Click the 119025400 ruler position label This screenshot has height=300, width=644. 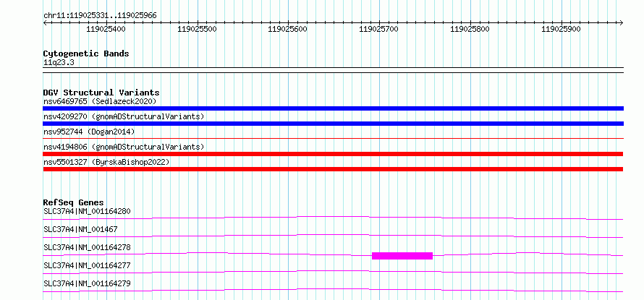click(106, 29)
